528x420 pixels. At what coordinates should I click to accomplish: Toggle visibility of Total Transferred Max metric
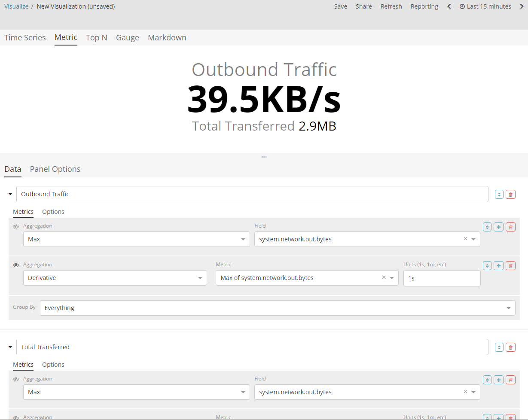16,379
